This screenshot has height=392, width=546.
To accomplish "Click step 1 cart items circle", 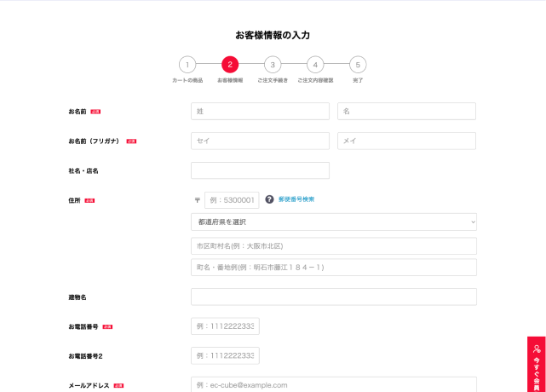I will click(x=187, y=65).
